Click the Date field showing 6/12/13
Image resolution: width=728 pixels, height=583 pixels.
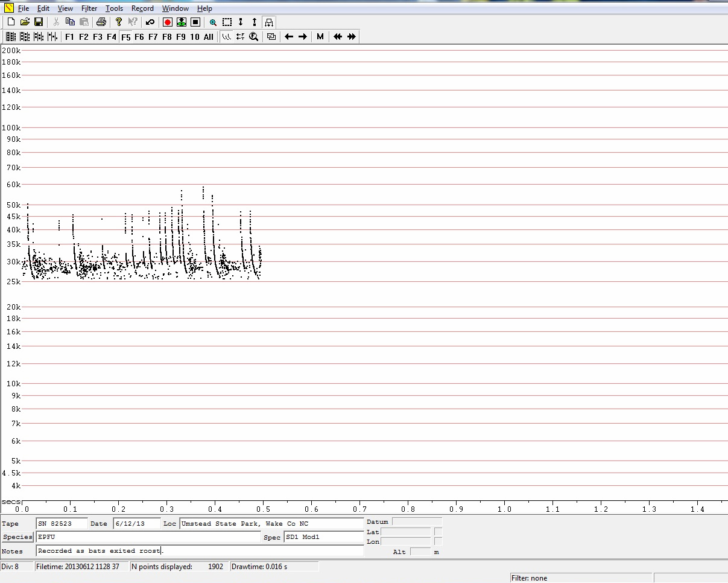136,524
